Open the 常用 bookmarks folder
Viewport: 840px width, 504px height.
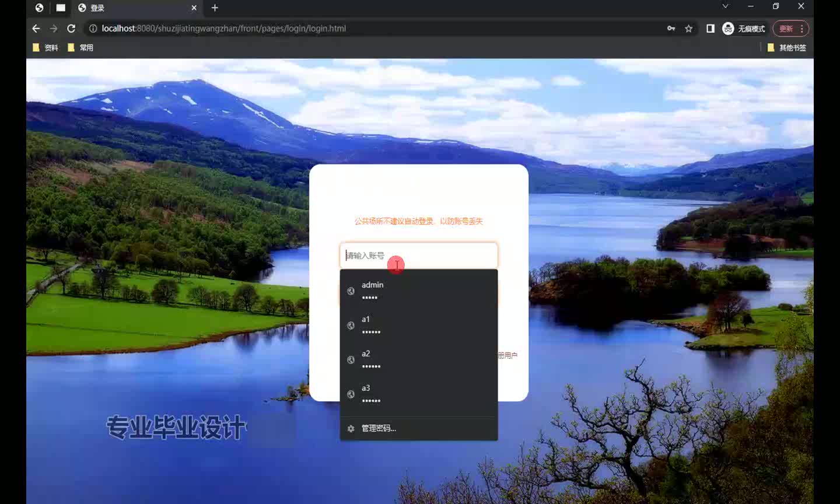80,48
